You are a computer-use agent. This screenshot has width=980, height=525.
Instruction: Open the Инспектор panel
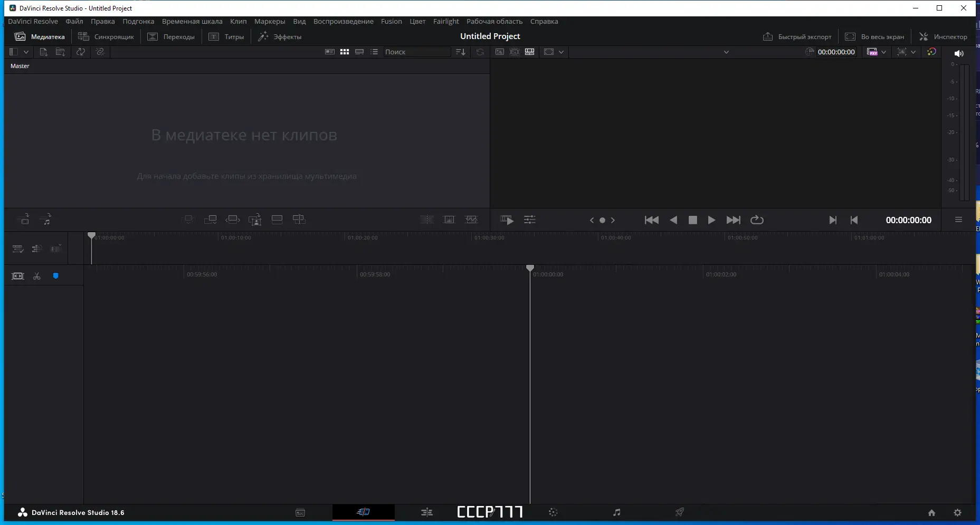pos(944,37)
